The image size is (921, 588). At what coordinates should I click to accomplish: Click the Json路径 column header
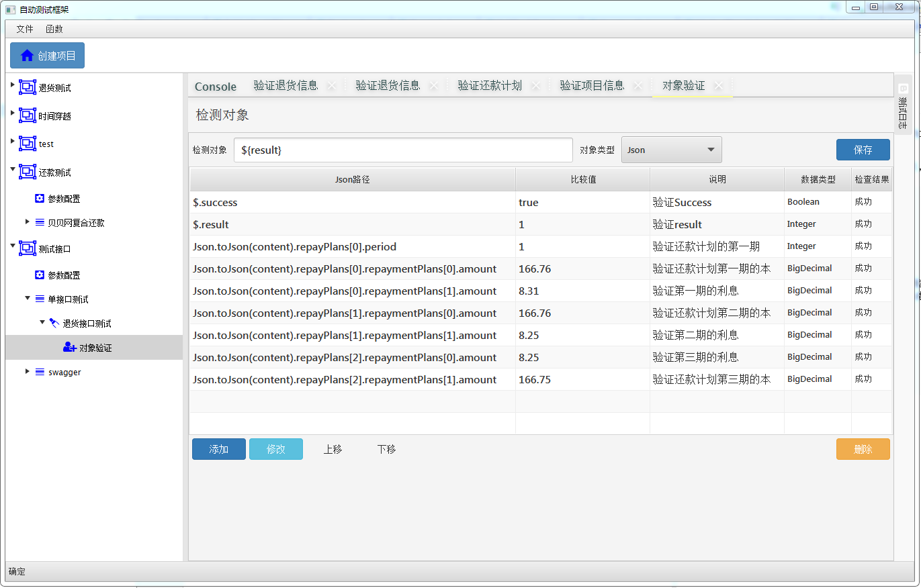[x=353, y=179]
